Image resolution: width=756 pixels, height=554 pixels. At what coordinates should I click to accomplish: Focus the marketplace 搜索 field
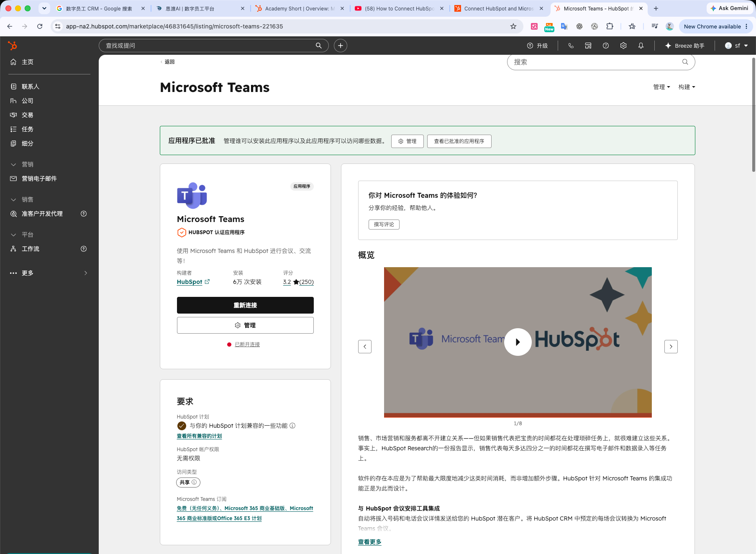click(601, 62)
